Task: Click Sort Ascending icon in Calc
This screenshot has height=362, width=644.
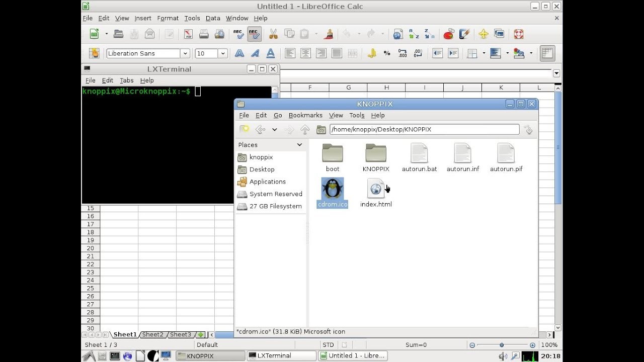Action: tap(414, 34)
